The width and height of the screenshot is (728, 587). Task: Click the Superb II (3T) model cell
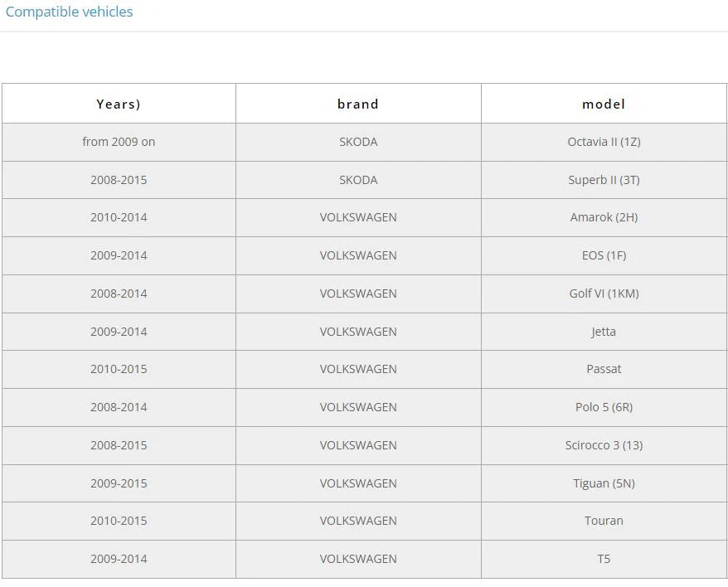pyautogui.click(x=604, y=180)
